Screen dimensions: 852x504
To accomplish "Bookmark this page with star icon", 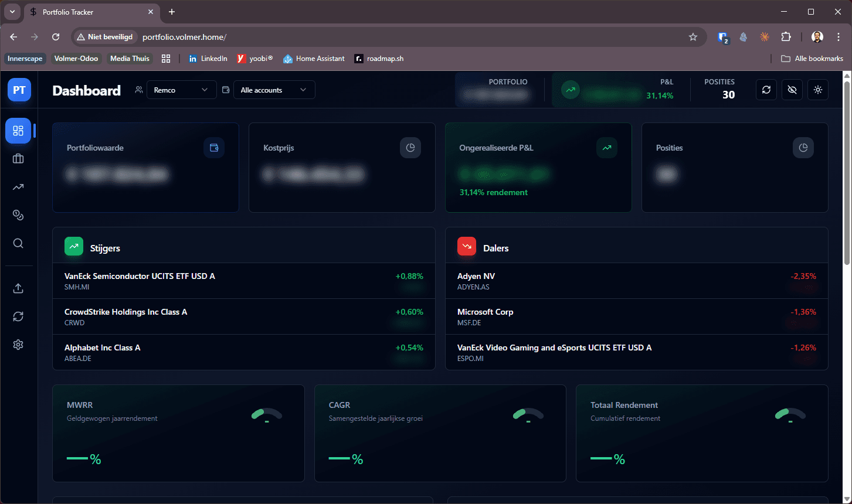I will tap(693, 37).
